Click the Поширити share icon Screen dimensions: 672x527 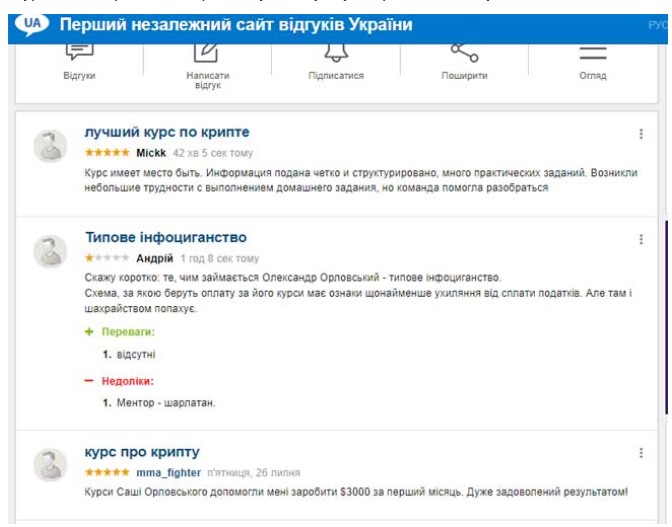tap(465, 53)
